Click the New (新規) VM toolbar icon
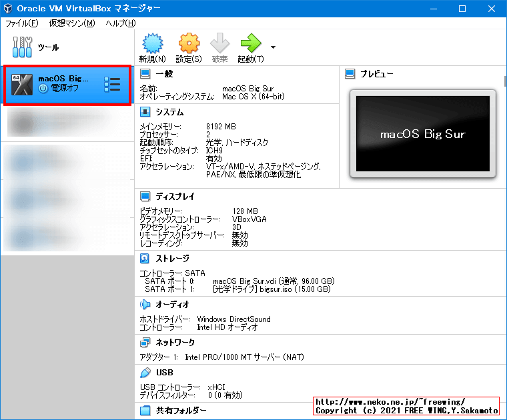Screen dimensions: 507x420 (153, 43)
